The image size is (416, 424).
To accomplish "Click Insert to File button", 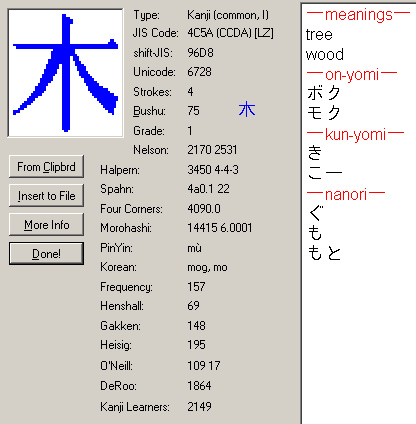I will coord(46,195).
